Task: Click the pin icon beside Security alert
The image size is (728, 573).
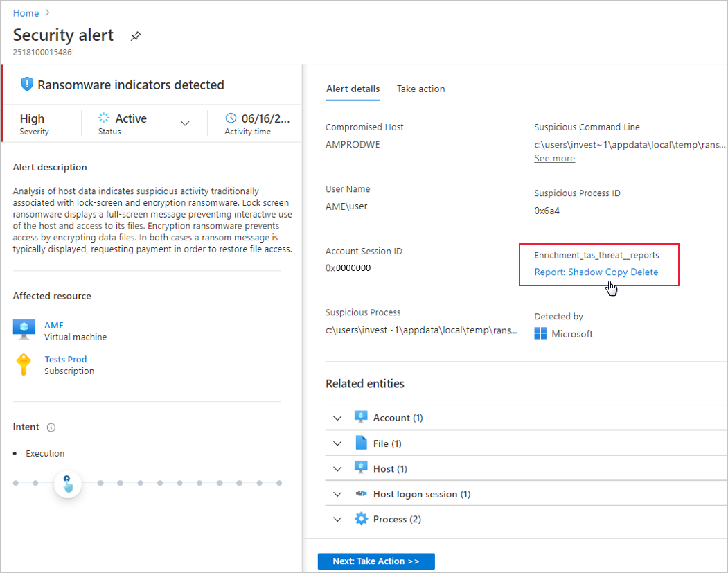Action: [x=136, y=37]
